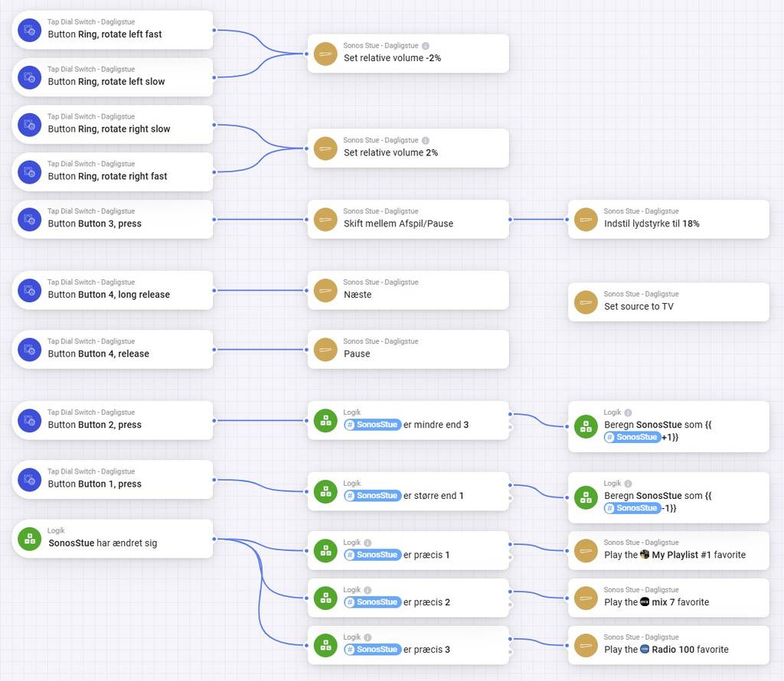
Task: Click the Sonos icon on "Set relative volume -2%" card
Action: click(x=325, y=54)
